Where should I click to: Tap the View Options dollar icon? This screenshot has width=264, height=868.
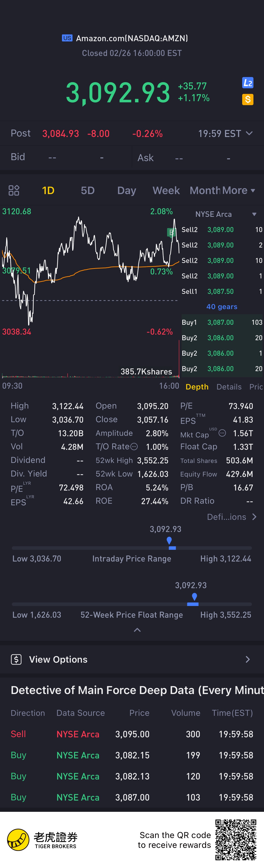point(16,659)
